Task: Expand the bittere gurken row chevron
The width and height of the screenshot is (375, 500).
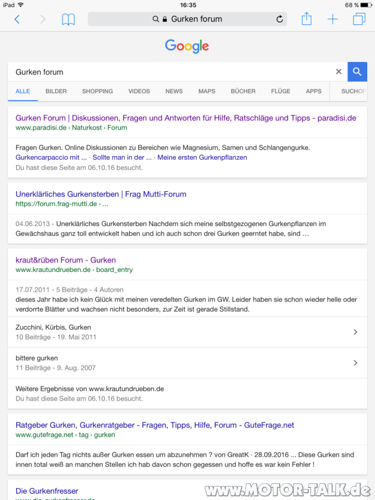Action: click(x=355, y=363)
